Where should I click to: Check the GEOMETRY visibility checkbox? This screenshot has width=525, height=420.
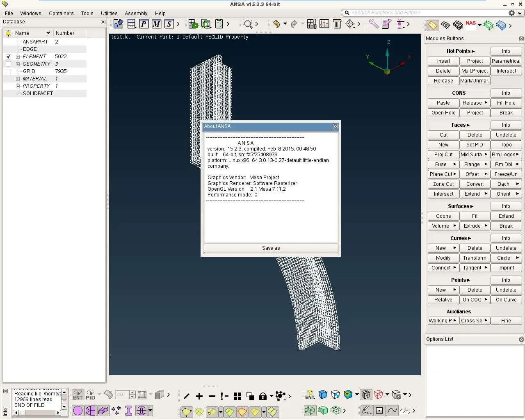tap(8, 64)
